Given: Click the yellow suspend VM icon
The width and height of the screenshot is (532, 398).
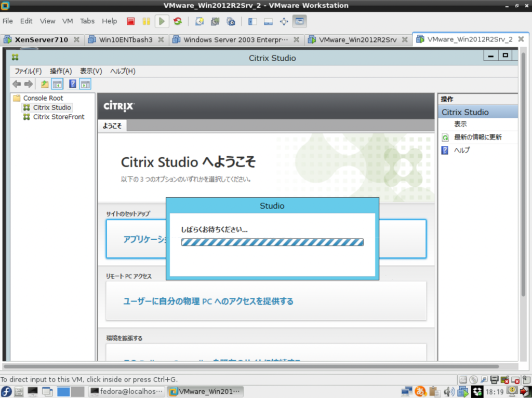Looking at the screenshot, I should (x=146, y=21).
